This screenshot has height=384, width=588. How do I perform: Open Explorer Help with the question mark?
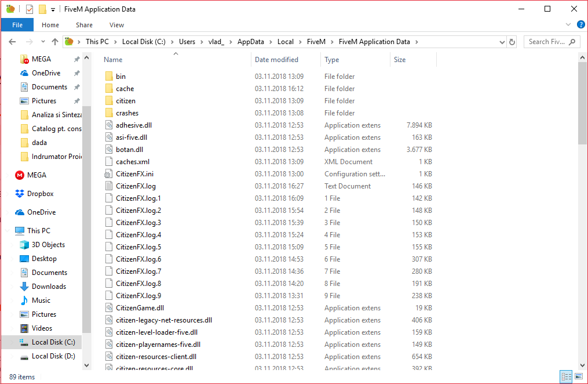point(580,24)
